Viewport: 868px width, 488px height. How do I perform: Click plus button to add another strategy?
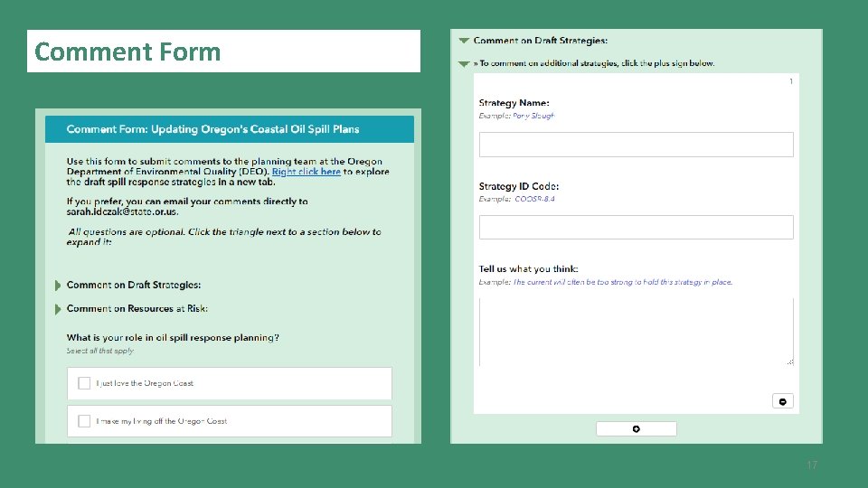click(x=636, y=428)
